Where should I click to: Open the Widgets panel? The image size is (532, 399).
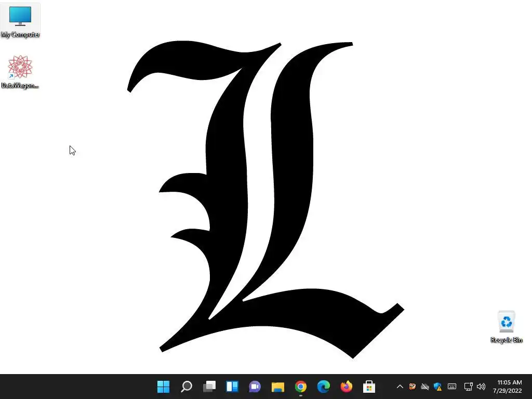[x=232, y=387]
